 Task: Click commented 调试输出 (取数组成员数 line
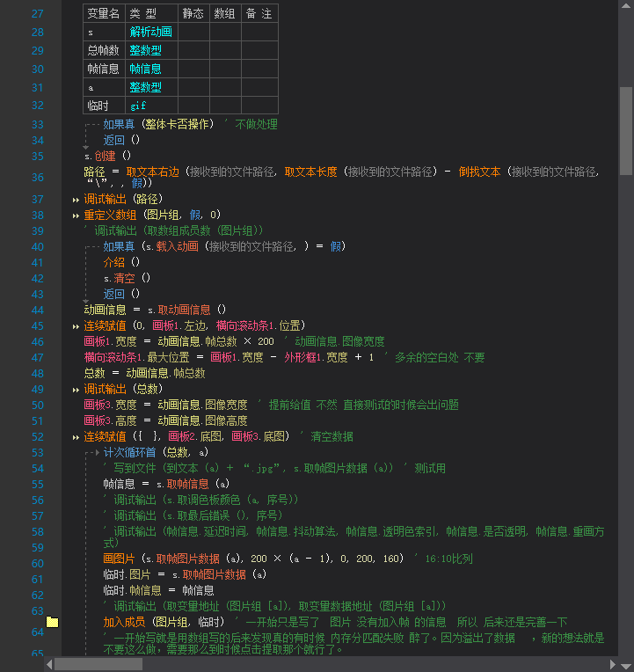pyautogui.click(x=174, y=230)
